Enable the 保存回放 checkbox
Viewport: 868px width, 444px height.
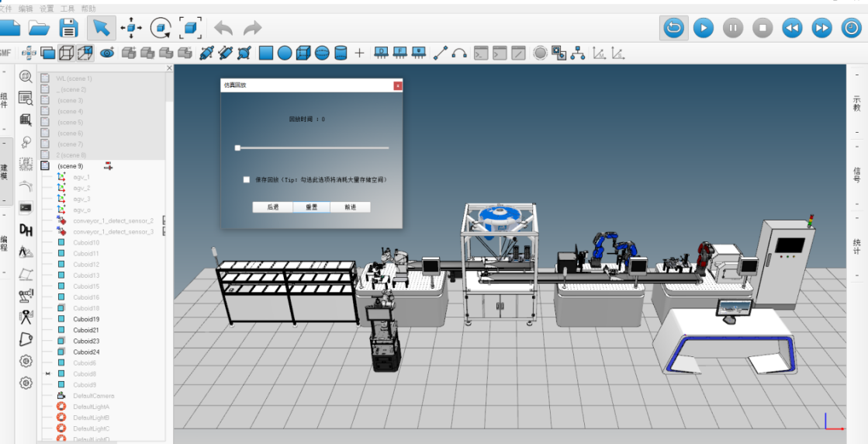coord(247,179)
